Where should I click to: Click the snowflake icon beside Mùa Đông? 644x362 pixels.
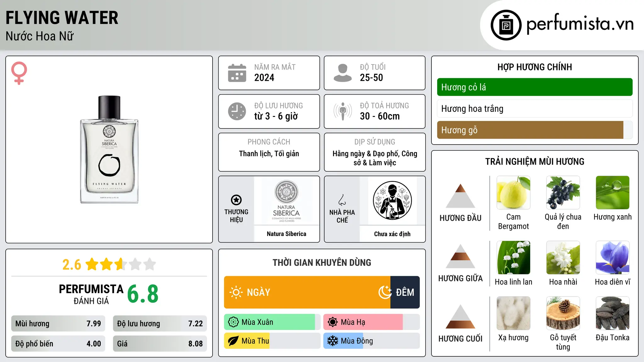pos(333,341)
